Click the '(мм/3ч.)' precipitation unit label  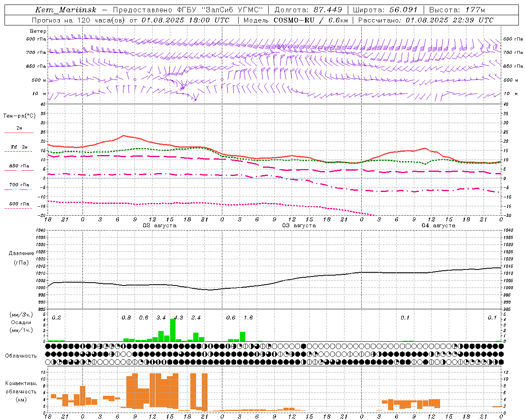[x=21, y=315]
